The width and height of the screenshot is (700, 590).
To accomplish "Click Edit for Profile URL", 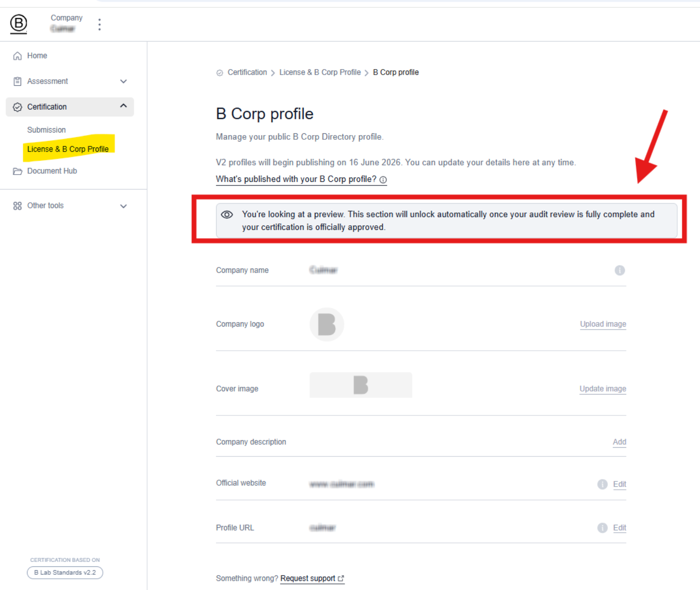I will [x=620, y=528].
